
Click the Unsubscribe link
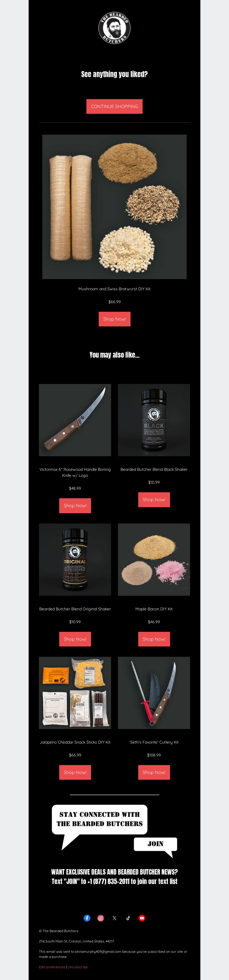78,967
